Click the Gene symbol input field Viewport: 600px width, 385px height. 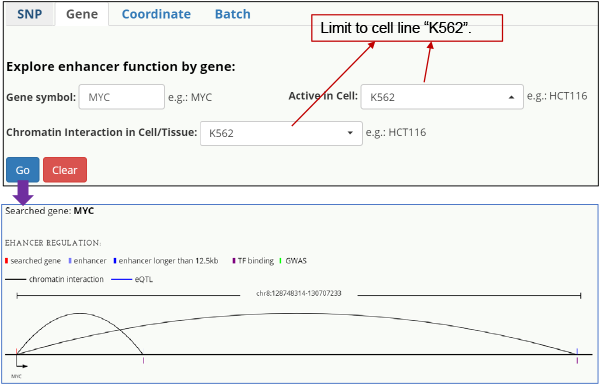point(122,97)
